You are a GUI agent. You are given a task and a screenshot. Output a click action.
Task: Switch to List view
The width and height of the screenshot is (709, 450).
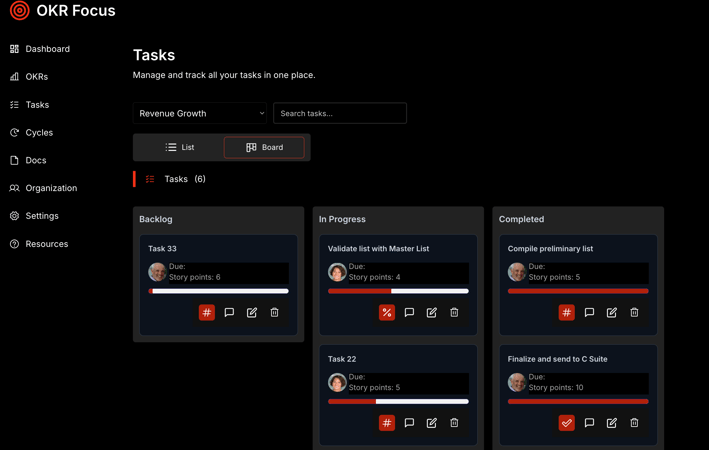(x=180, y=147)
